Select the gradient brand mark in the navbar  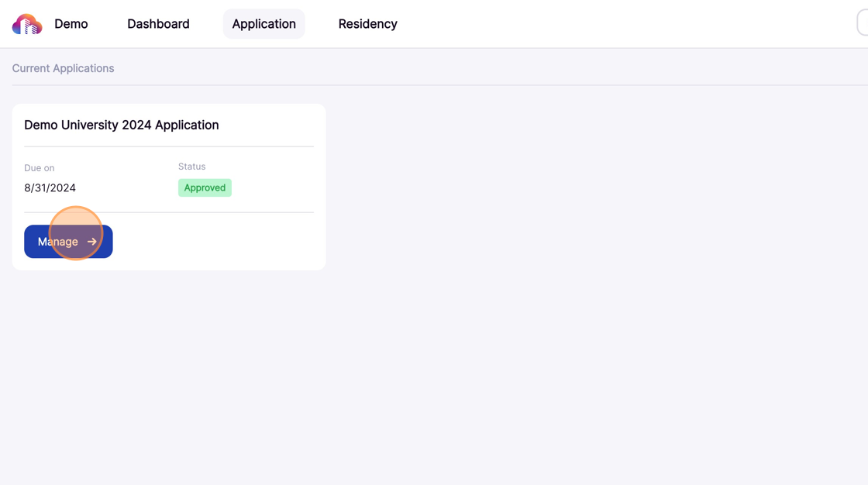pos(26,23)
